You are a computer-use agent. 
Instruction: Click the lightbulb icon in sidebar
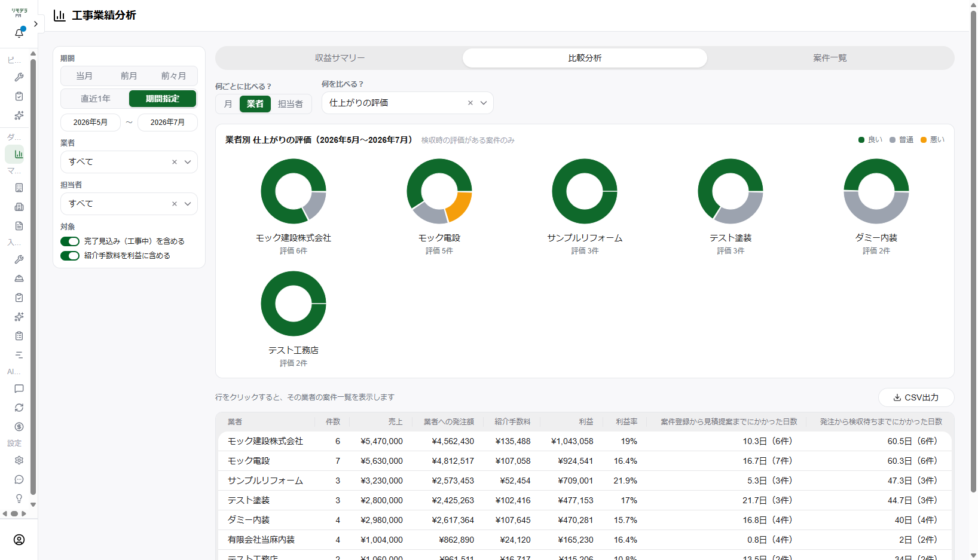tap(19, 498)
